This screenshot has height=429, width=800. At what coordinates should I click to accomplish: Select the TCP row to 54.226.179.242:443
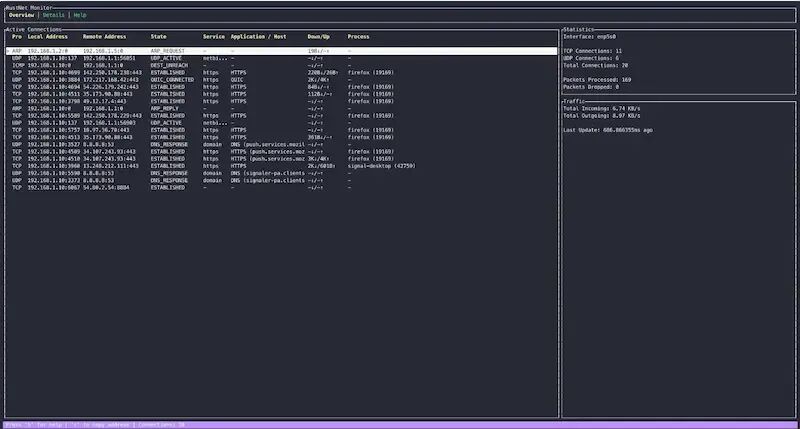point(282,87)
